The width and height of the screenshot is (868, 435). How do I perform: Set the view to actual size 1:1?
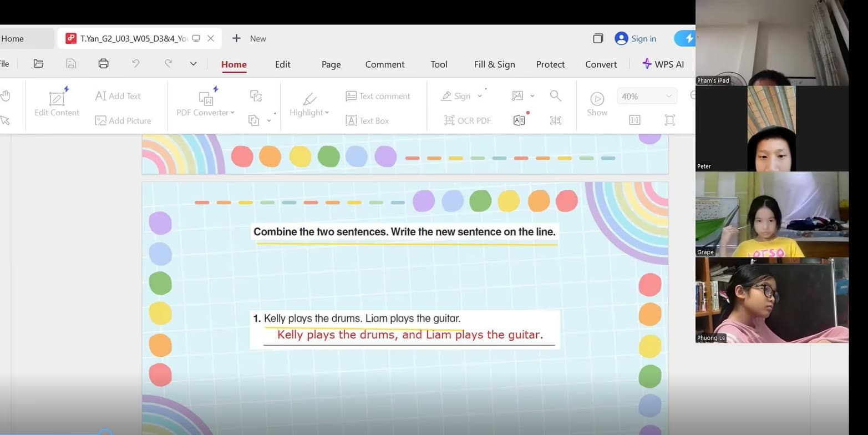[634, 120]
